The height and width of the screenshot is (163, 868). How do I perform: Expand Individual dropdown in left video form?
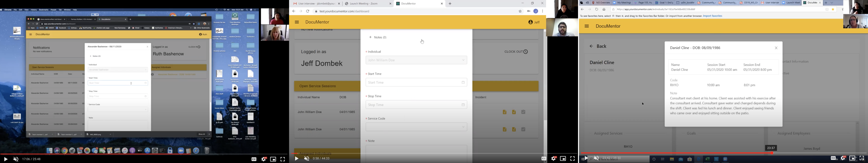[118, 70]
